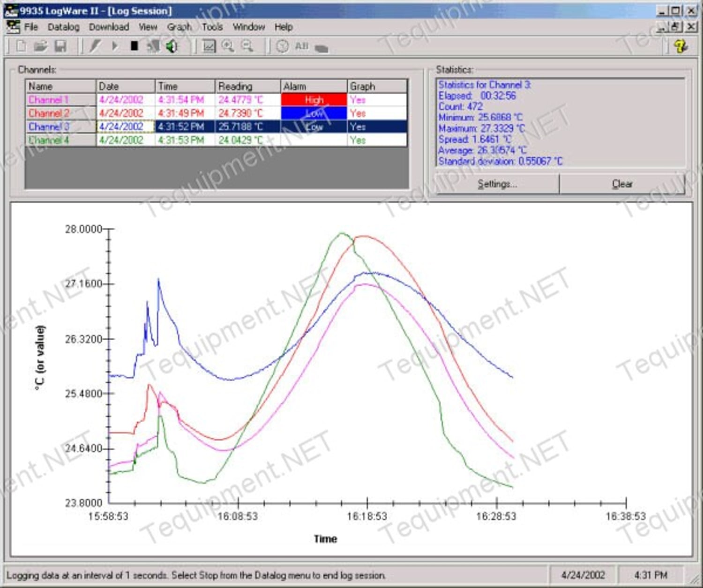Click the Time axis title
Viewport: 703px width, 588px height.
click(x=325, y=539)
